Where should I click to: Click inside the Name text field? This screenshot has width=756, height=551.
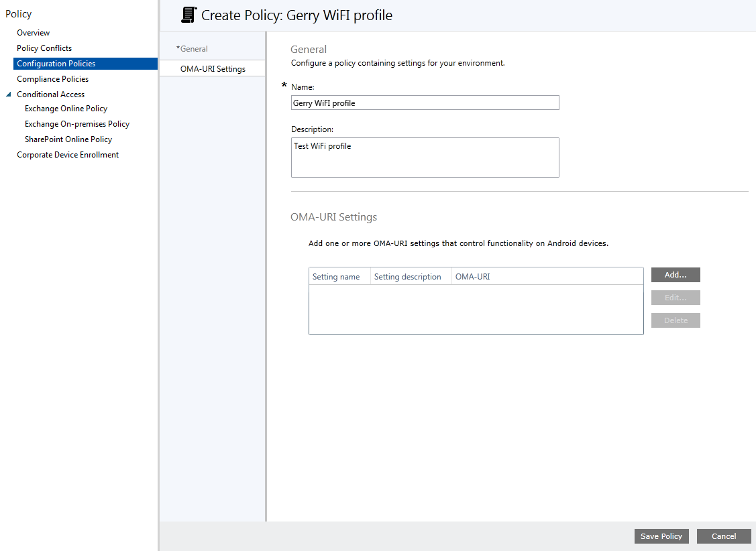[x=425, y=102]
